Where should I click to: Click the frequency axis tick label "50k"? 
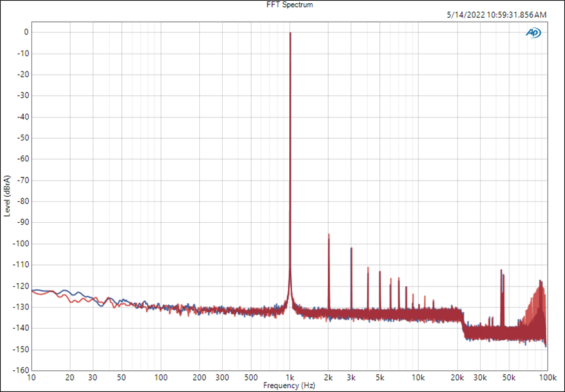(x=509, y=377)
